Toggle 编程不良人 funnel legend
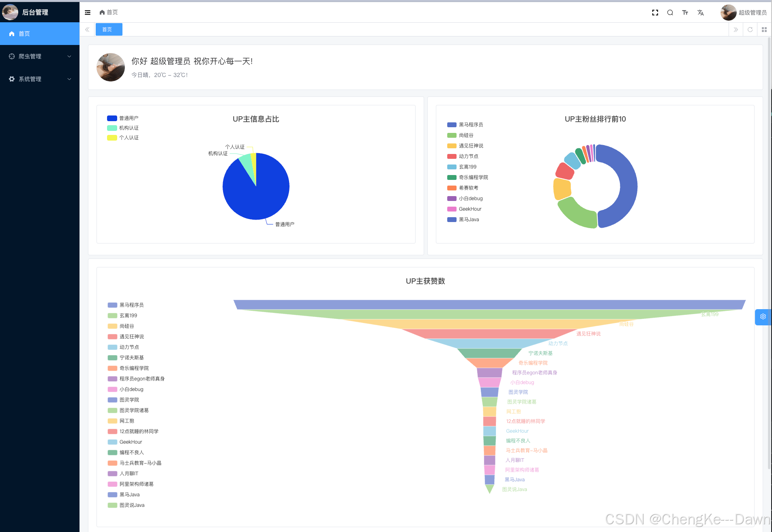Viewport: 772px width, 532px height. [x=126, y=453]
